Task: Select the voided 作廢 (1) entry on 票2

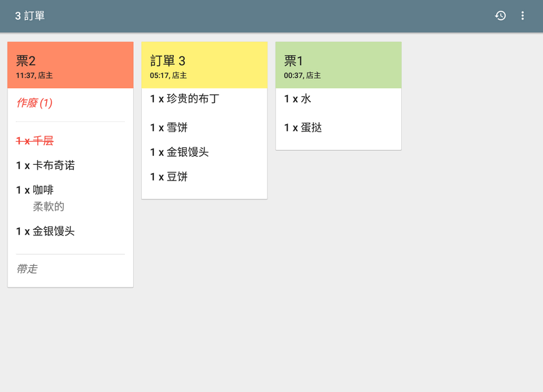Action: tap(35, 103)
